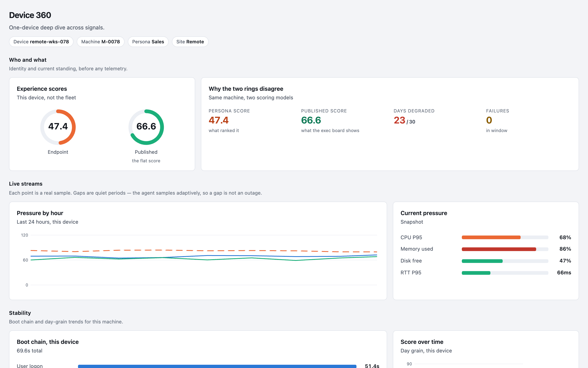Click the Memory used progress bar
Screen dimensions: 588x368
(505, 249)
